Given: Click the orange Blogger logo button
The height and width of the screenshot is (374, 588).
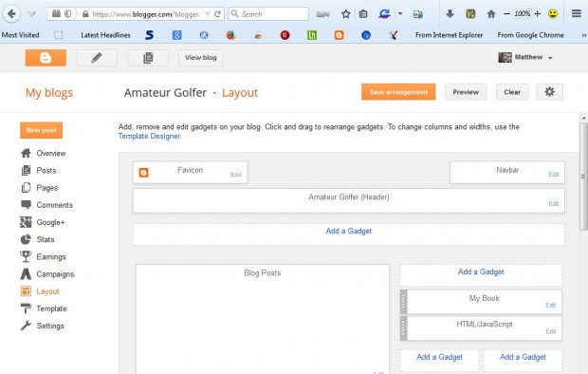Looking at the screenshot, I should (46, 58).
